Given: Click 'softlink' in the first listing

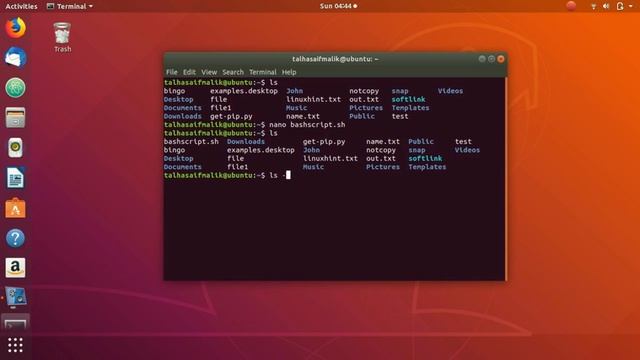Looking at the screenshot, I should point(408,100).
